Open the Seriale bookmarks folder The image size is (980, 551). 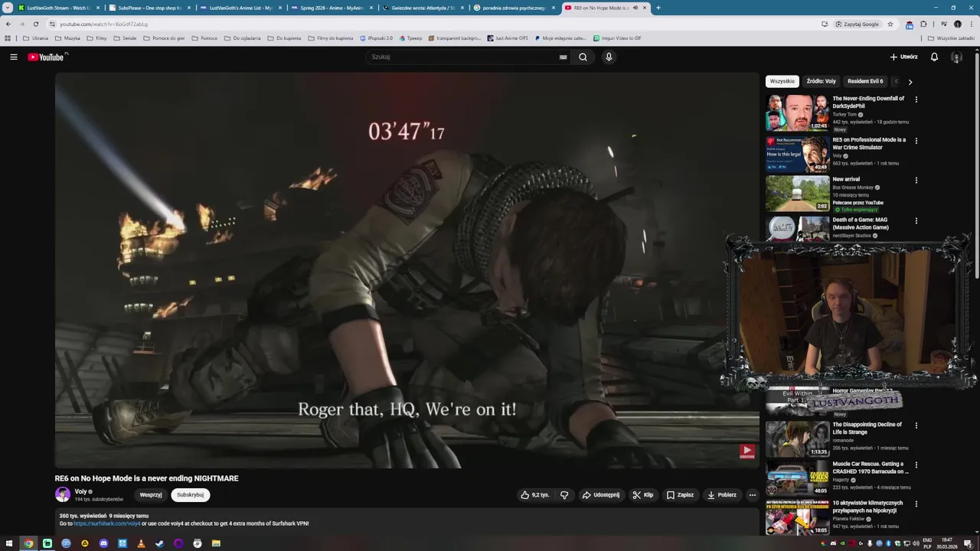pos(125,37)
